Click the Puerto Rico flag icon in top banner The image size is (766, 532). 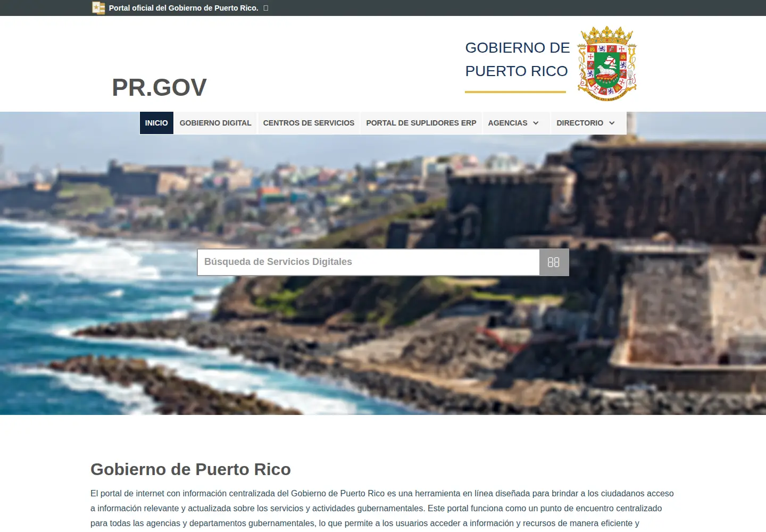pos(98,8)
